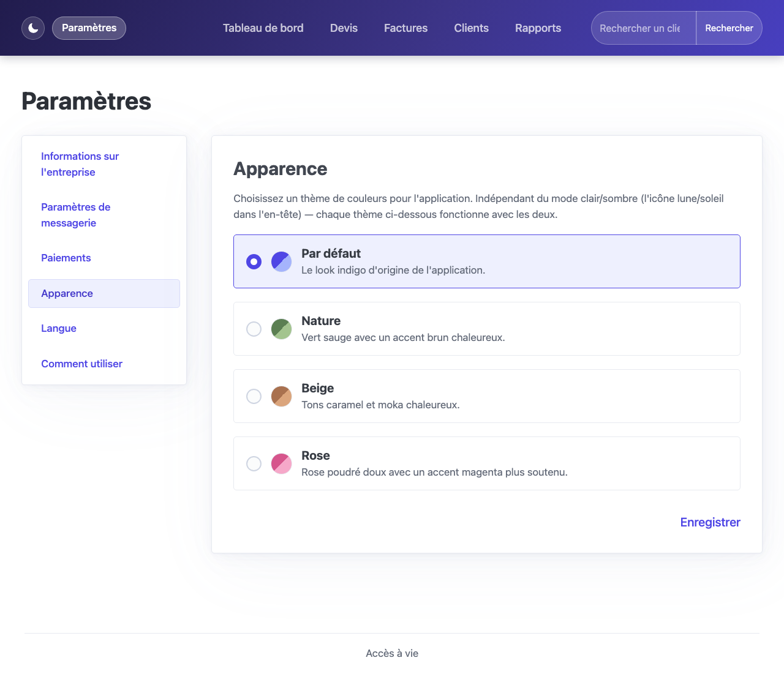Select the Par défaut theme radio button
Image resolution: width=784 pixels, height=674 pixels.
pos(254,261)
